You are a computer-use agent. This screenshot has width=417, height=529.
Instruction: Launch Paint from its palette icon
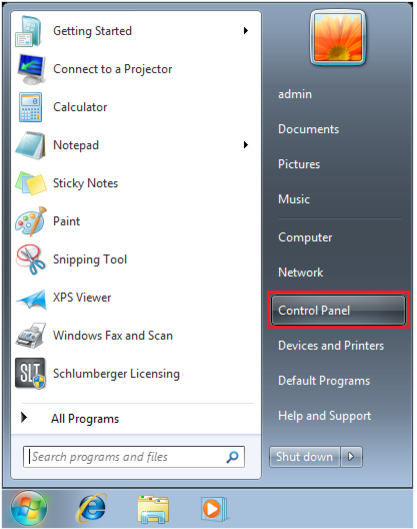pyautogui.click(x=31, y=221)
